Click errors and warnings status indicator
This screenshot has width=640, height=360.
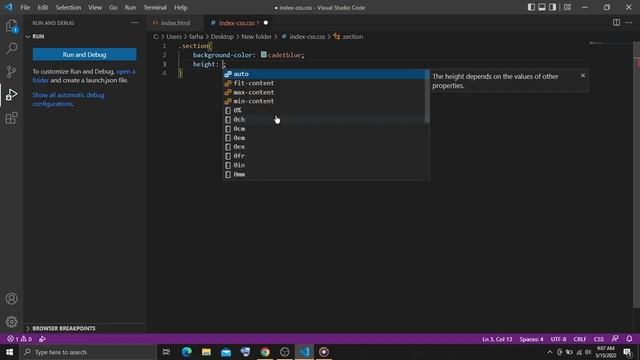click(x=19, y=339)
